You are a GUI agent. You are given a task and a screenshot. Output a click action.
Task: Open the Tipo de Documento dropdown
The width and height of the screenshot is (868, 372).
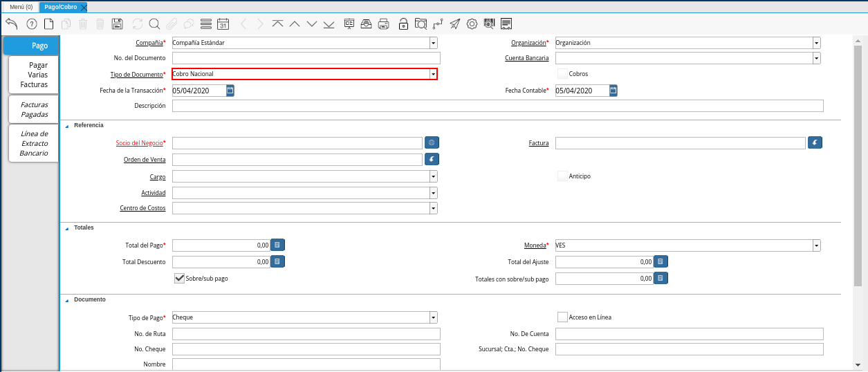[433, 74]
